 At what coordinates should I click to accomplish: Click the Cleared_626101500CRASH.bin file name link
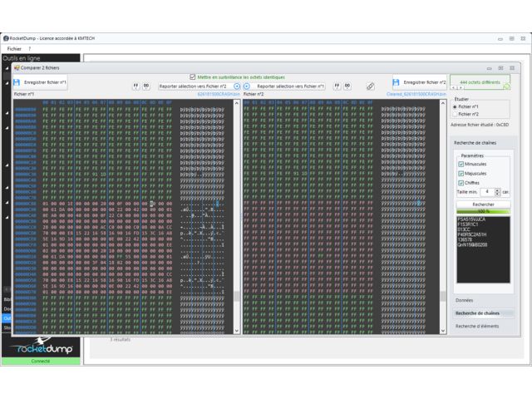coord(416,94)
